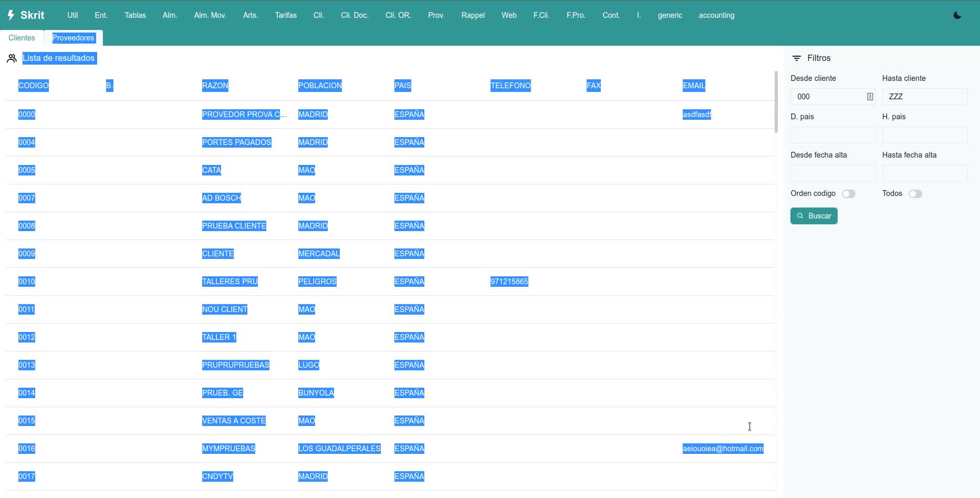Enable the Todos switch
This screenshot has height=498, width=980.
(x=915, y=194)
